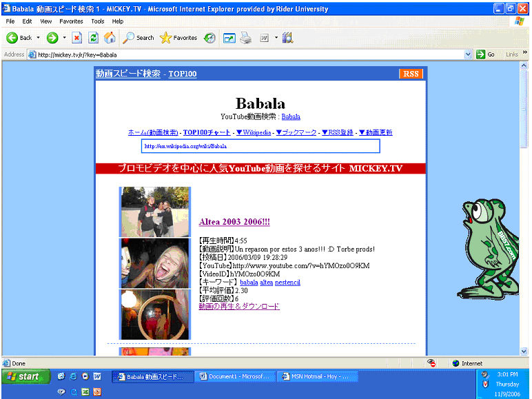Click the Wikipedia URL text field
Viewport: 532px width, 399px height.
click(x=260, y=146)
